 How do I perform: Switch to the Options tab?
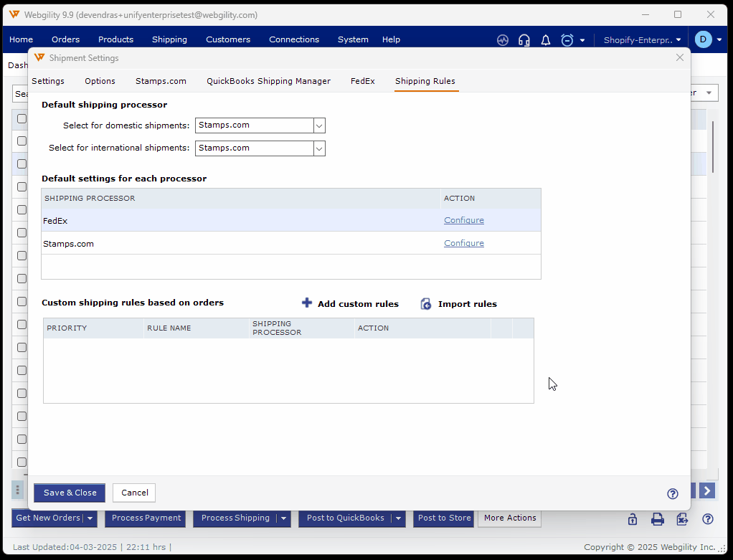pyautogui.click(x=100, y=81)
